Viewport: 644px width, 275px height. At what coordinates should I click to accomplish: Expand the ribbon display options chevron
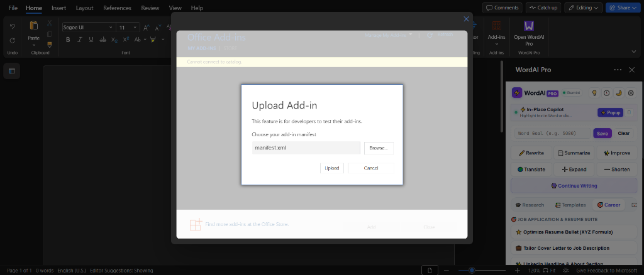click(x=634, y=51)
